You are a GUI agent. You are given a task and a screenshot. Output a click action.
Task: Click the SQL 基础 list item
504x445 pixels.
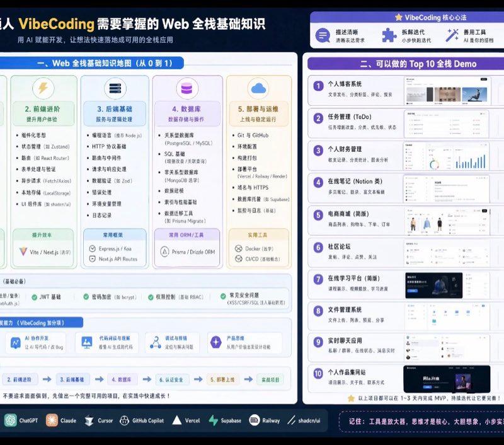(x=175, y=154)
